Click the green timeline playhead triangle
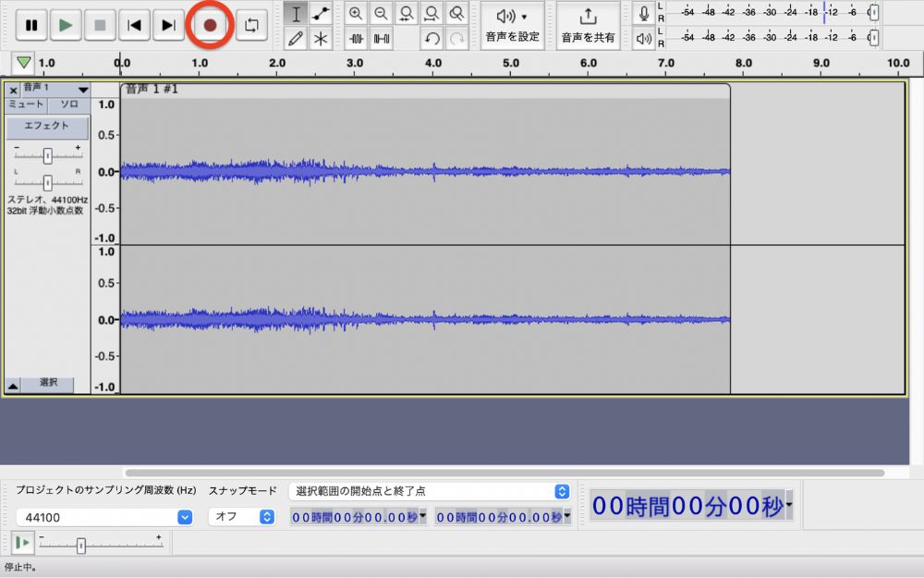 (23, 62)
